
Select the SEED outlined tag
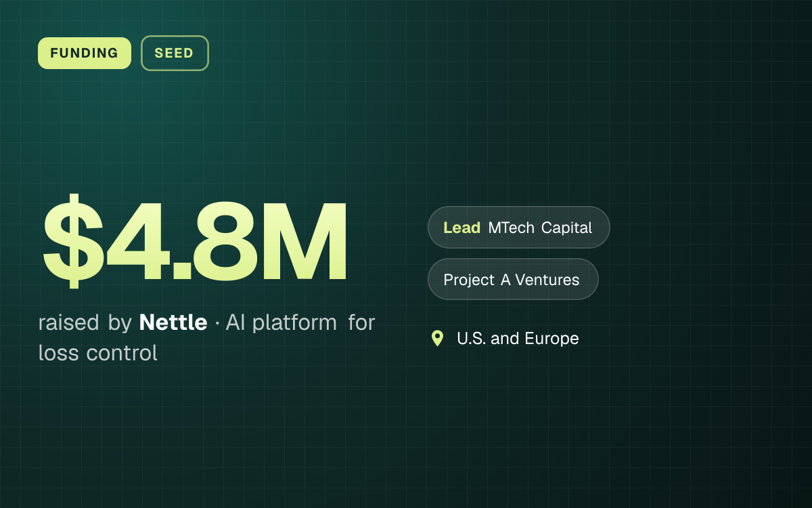pyautogui.click(x=175, y=53)
